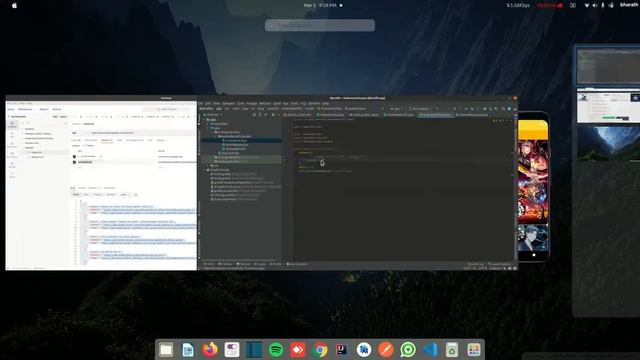Click Search Postman field
The image size is (640, 360).
pyautogui.click(x=167, y=109)
